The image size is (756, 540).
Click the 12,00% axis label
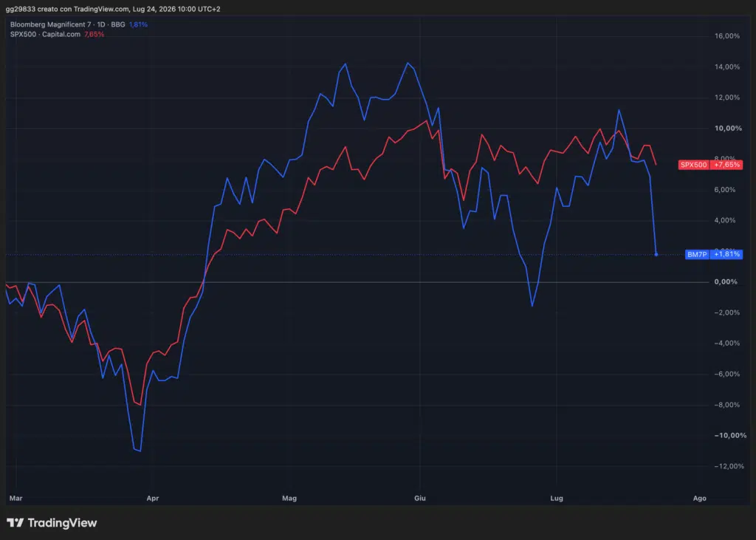point(727,98)
